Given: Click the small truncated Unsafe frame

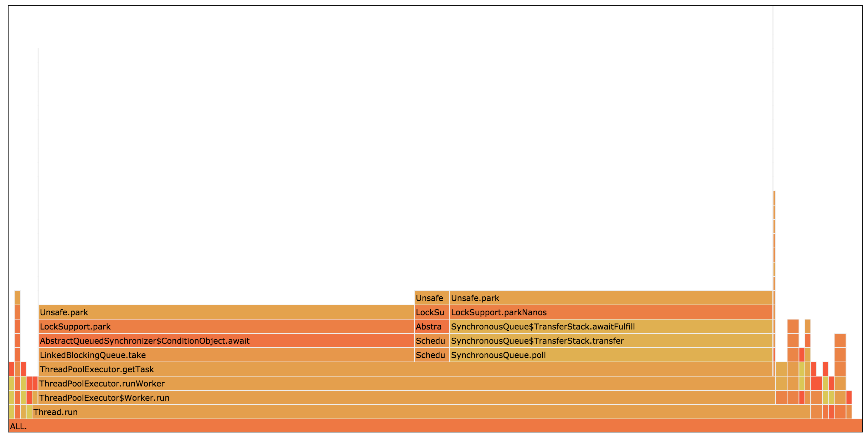Looking at the screenshot, I should pyautogui.click(x=432, y=298).
